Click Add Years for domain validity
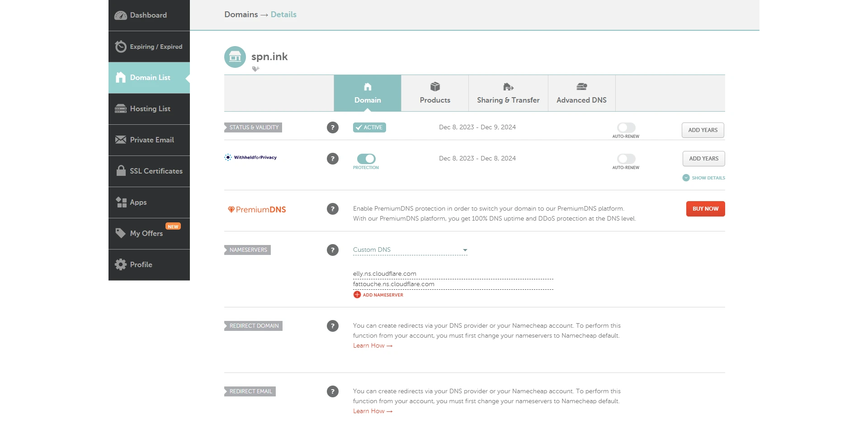The image size is (868, 438). pyautogui.click(x=703, y=130)
